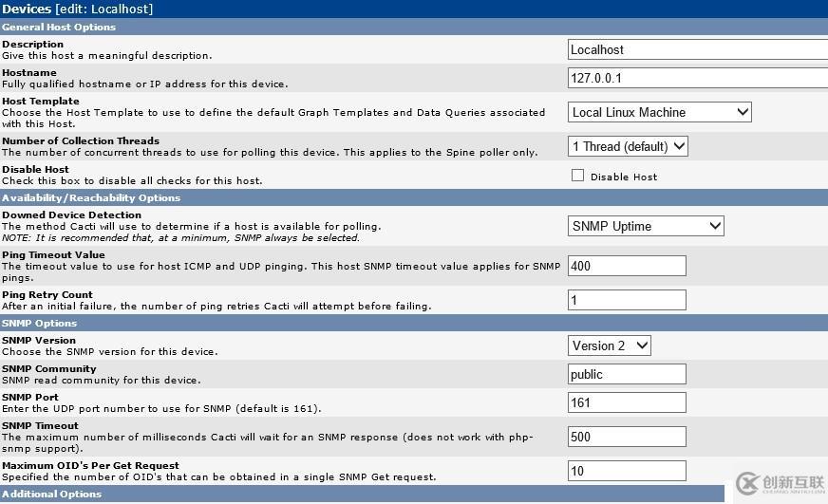Open the Host Template dropdown
The image size is (828, 504).
pyautogui.click(x=660, y=112)
